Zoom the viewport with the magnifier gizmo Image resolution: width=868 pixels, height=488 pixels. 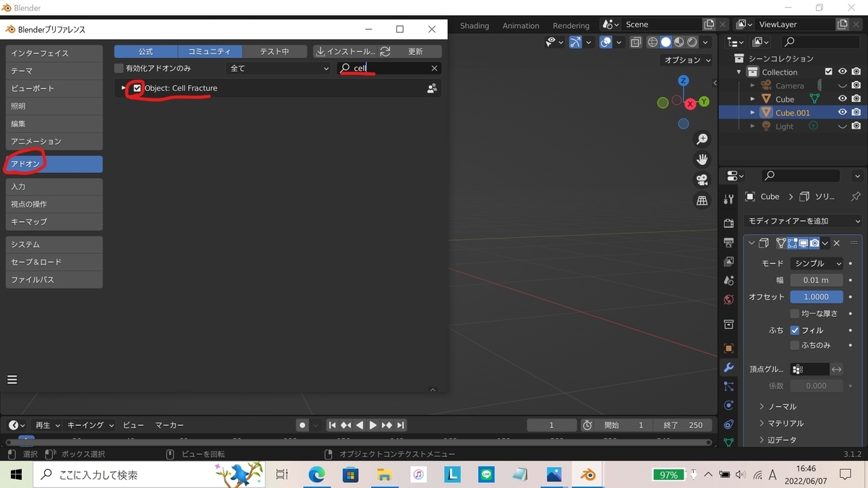pyautogui.click(x=702, y=139)
